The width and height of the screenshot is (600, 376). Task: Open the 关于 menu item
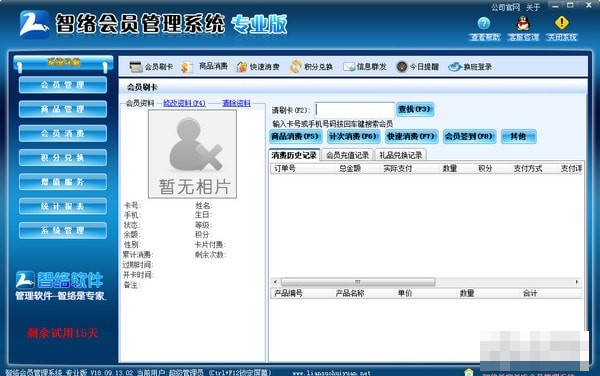[533, 7]
